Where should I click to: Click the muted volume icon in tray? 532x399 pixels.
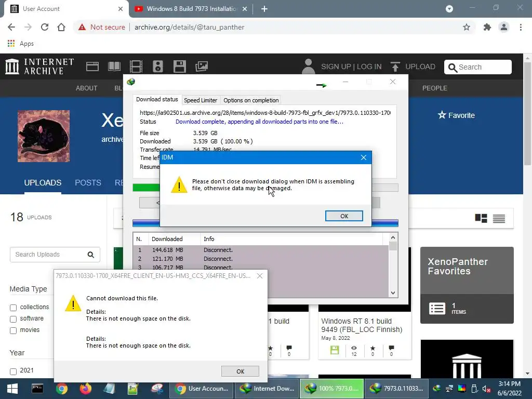[x=486, y=389]
